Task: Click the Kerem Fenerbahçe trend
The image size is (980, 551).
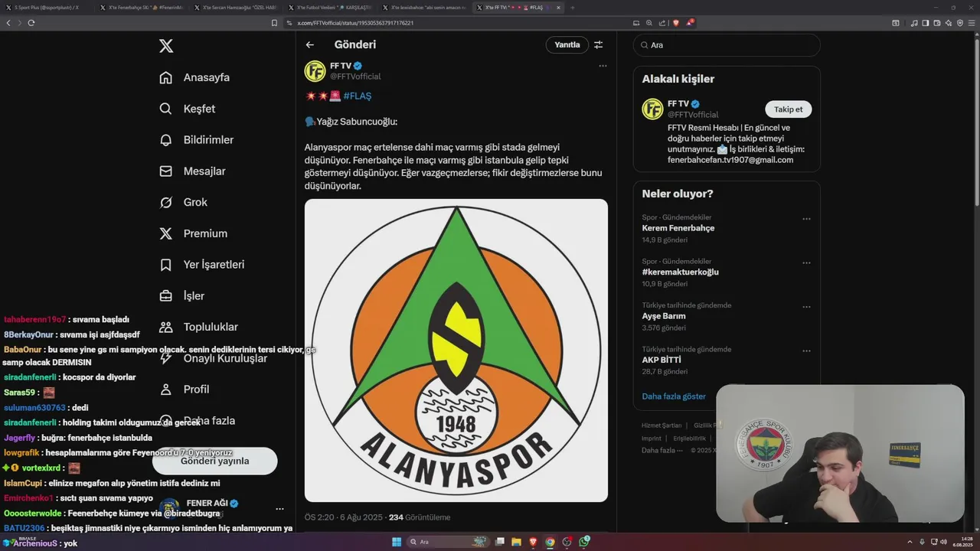Action: tap(678, 228)
